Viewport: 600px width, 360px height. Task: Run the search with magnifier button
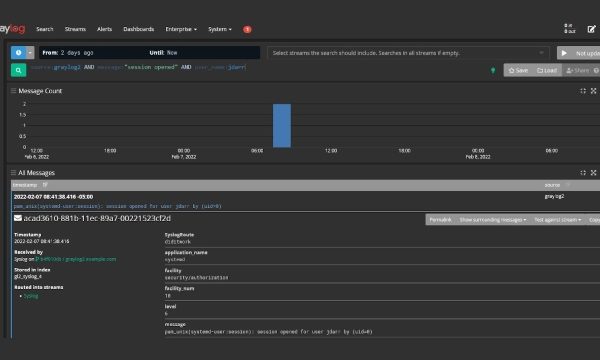(18, 70)
